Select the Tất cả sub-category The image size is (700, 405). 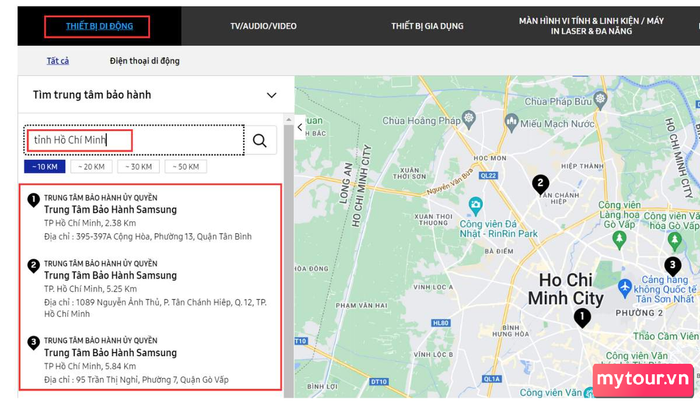58,61
